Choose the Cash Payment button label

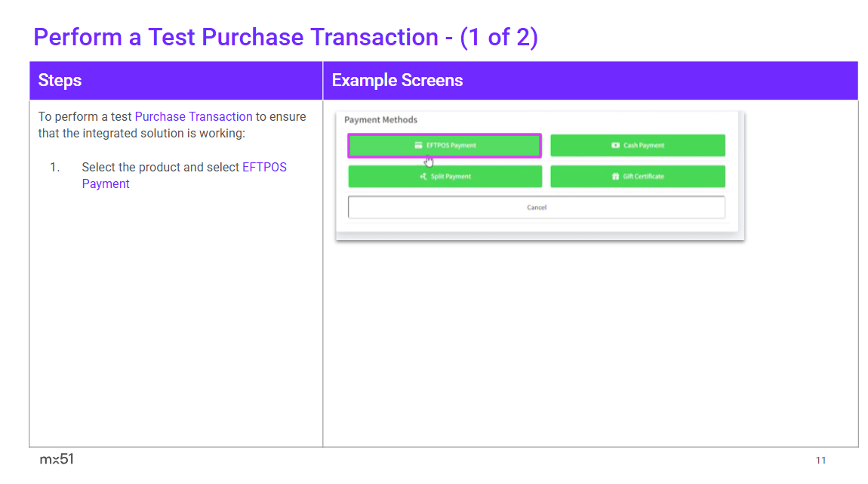pyautogui.click(x=644, y=146)
